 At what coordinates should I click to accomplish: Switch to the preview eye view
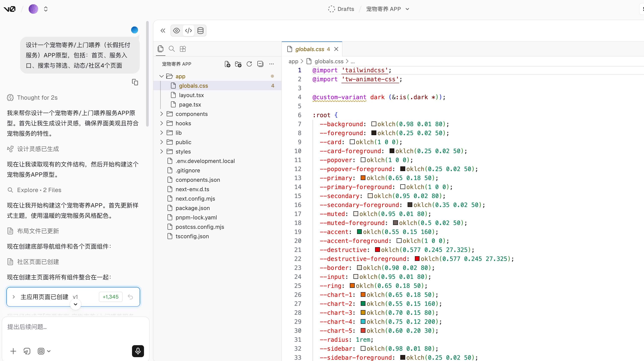[177, 31]
